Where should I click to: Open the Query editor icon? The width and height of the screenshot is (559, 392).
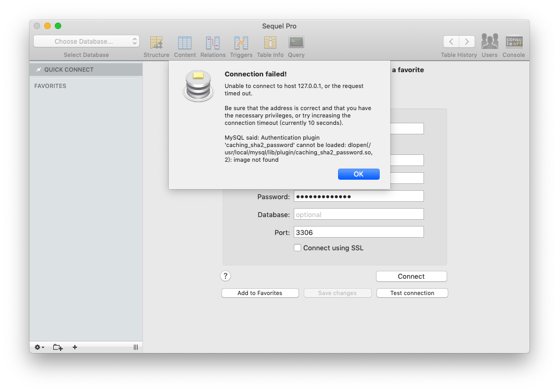point(296,42)
